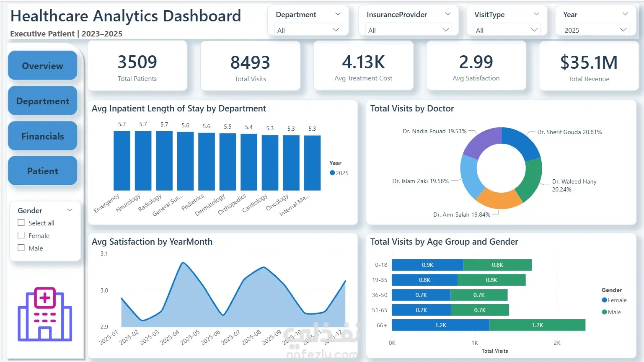Screen dimensions: 644x362
Task: Open the Year 2025 dropdown
Action: click(x=595, y=30)
